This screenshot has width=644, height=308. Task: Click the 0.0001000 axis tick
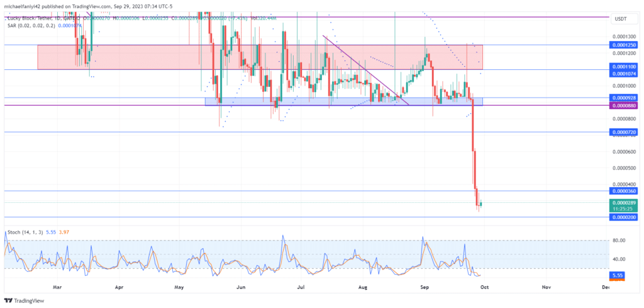click(624, 86)
